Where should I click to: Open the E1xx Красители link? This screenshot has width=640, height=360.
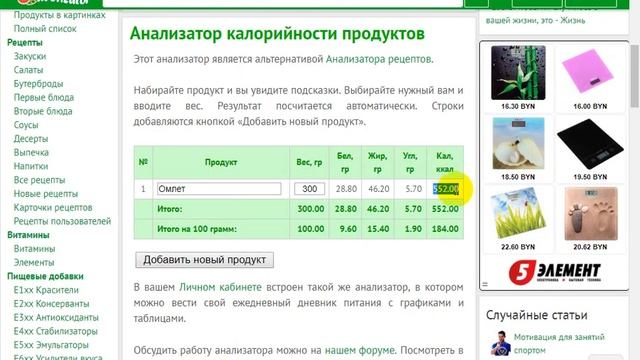pos(46,290)
